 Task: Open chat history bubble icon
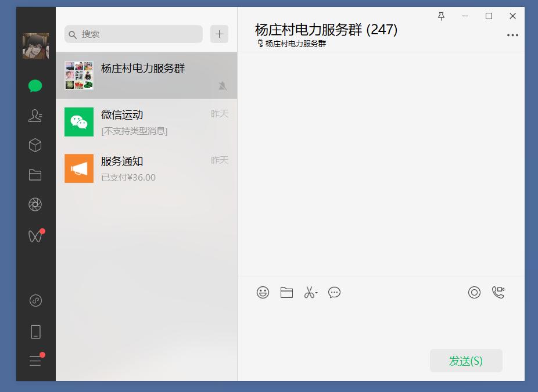pyautogui.click(x=334, y=293)
